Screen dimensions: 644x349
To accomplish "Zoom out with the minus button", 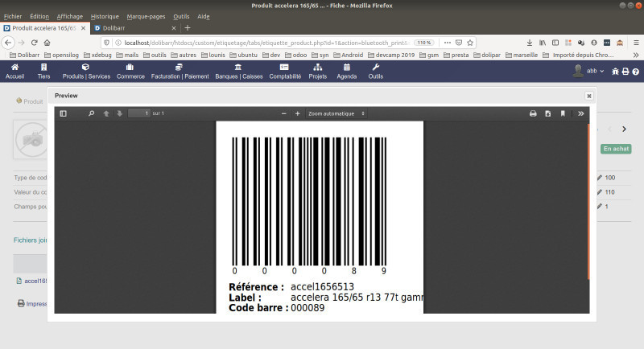I will pos(284,113).
